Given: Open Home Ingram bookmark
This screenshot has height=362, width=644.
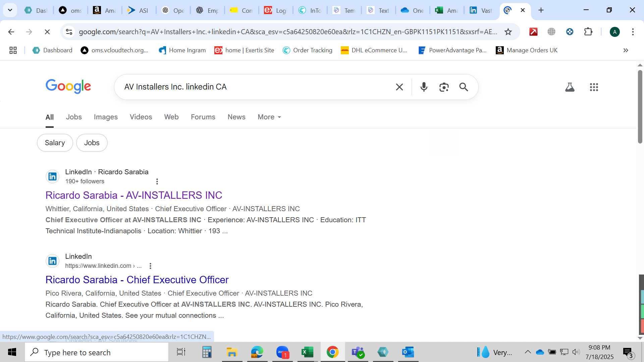Looking at the screenshot, I should [182, 50].
